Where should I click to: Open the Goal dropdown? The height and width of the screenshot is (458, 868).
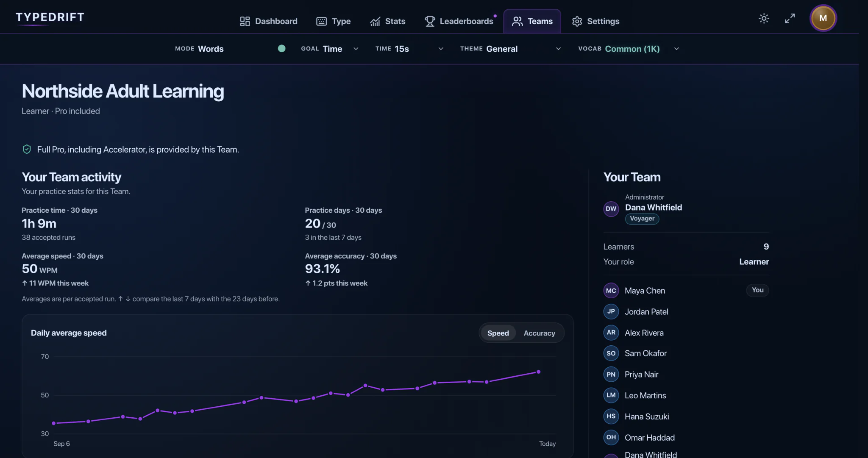(330, 49)
